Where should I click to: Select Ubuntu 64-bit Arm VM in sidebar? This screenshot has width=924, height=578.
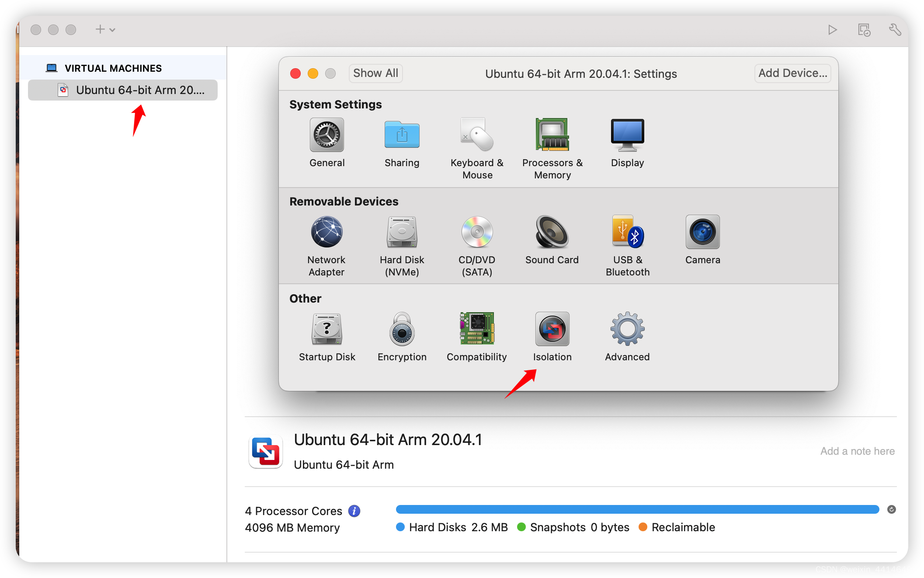123,90
